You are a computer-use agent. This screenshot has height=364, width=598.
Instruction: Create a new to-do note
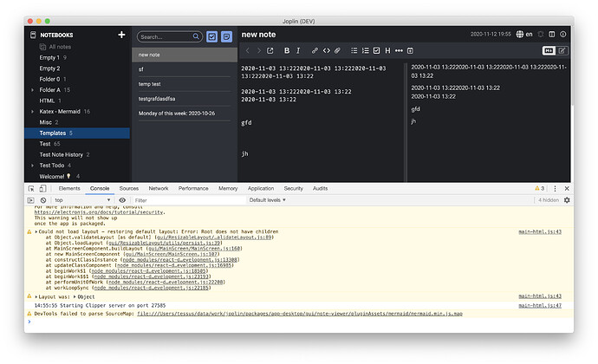[x=212, y=36]
